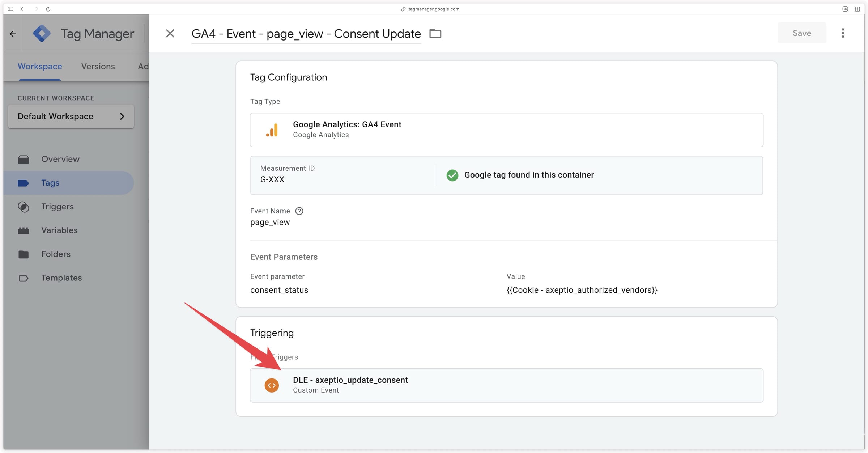868x453 pixels.
Task: Toggle the browser sidebar panel icon
Action: click(10, 9)
